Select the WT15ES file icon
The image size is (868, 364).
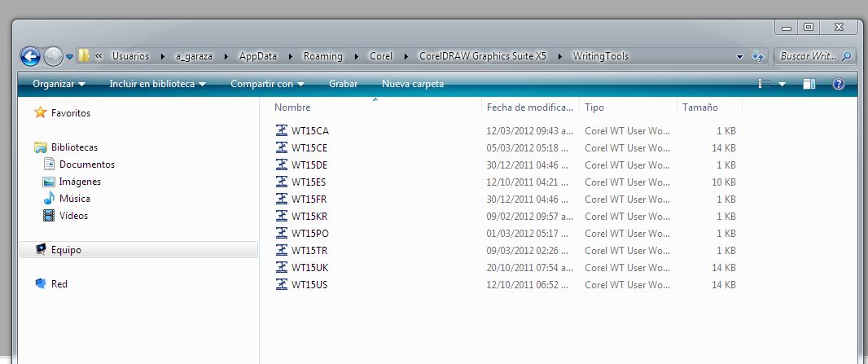click(x=282, y=182)
